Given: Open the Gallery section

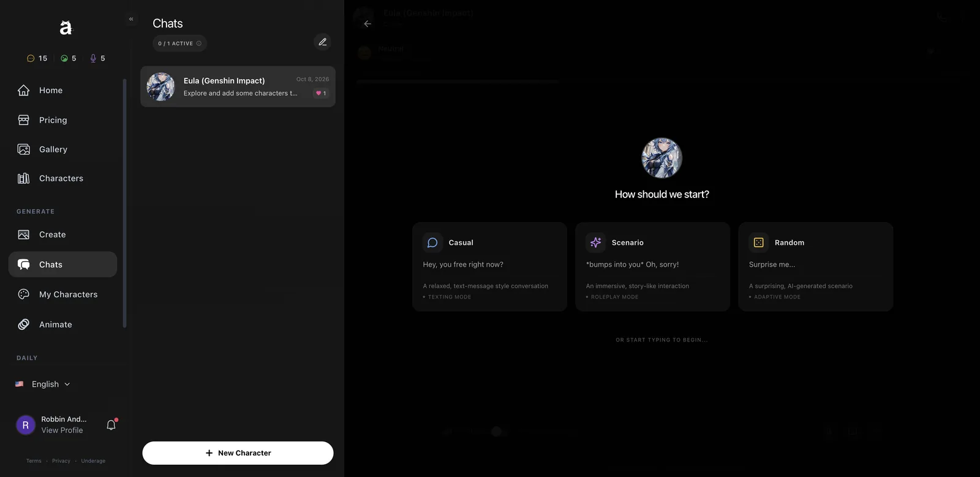Looking at the screenshot, I should (62, 149).
